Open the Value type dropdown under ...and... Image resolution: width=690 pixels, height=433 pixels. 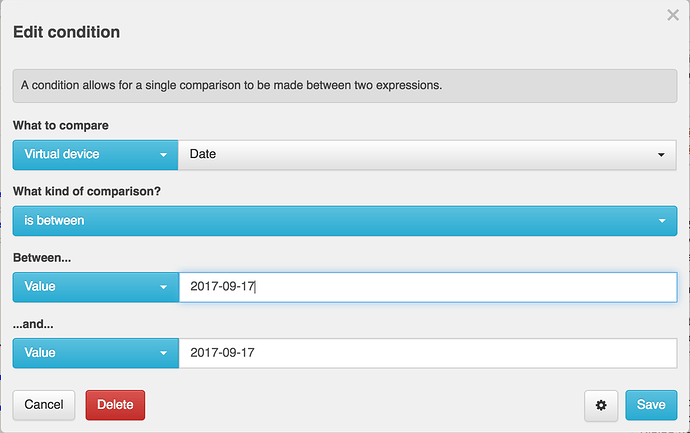pos(96,353)
